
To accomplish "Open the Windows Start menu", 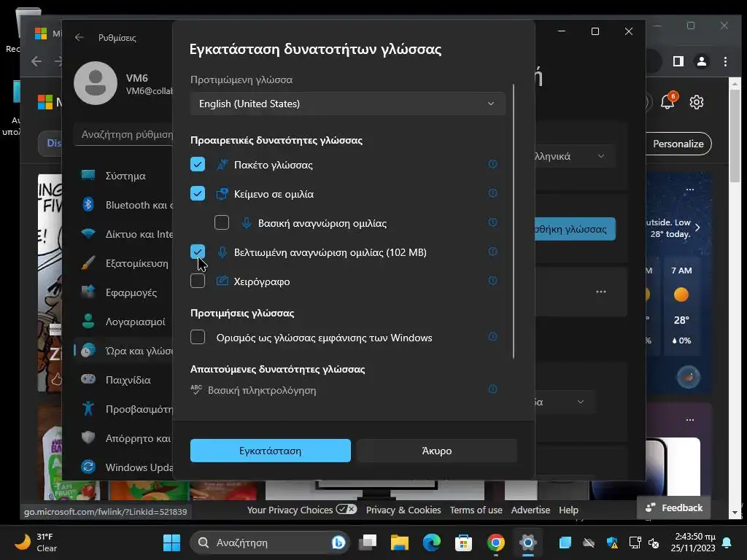I will pos(171,542).
